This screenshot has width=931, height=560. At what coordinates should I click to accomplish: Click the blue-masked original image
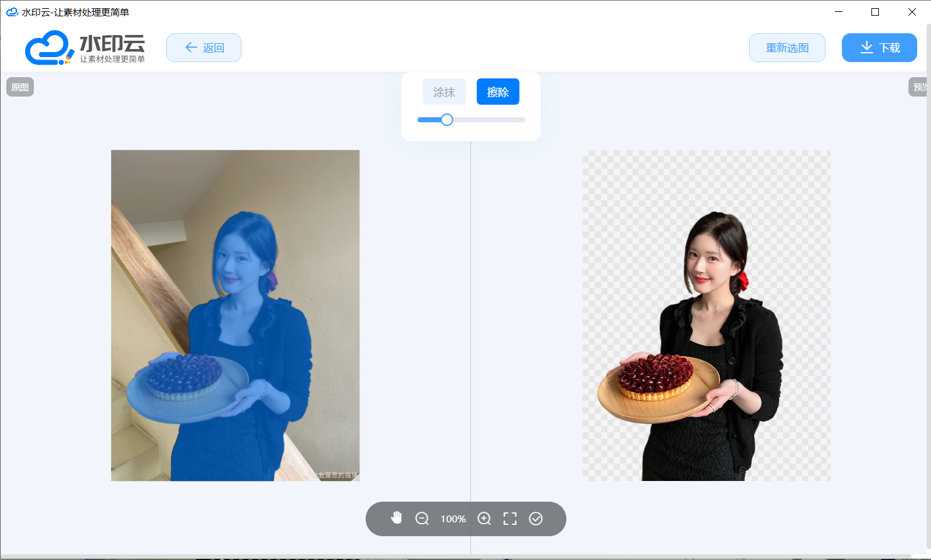pyautogui.click(x=235, y=315)
